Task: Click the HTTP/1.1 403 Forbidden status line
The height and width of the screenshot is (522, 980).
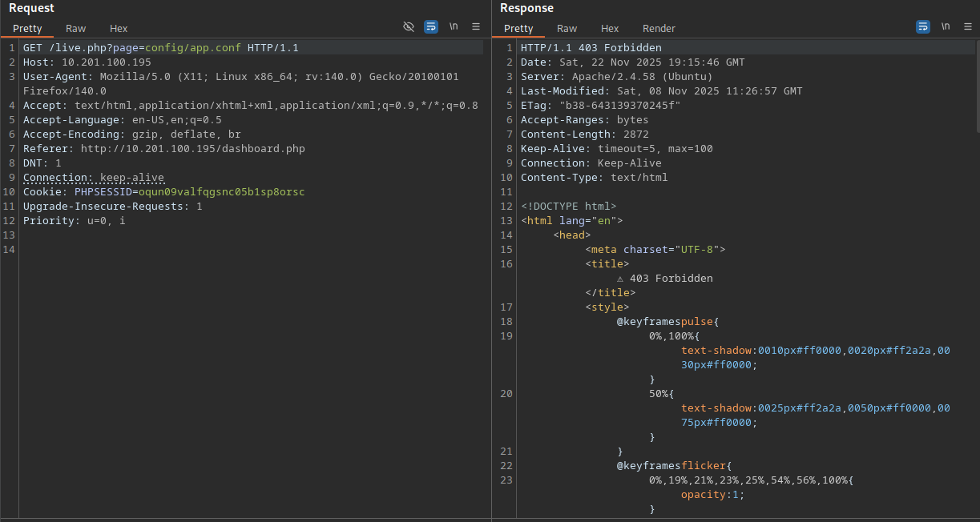Action: 591,48
